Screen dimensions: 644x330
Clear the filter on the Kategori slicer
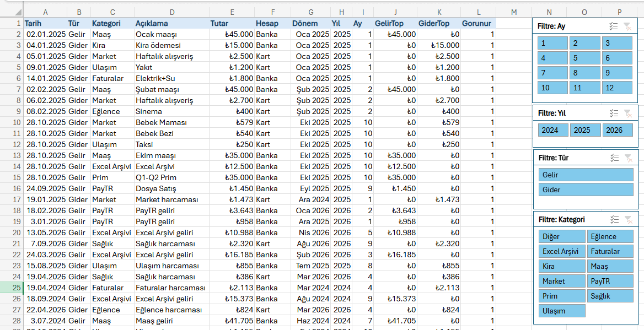pos(627,219)
